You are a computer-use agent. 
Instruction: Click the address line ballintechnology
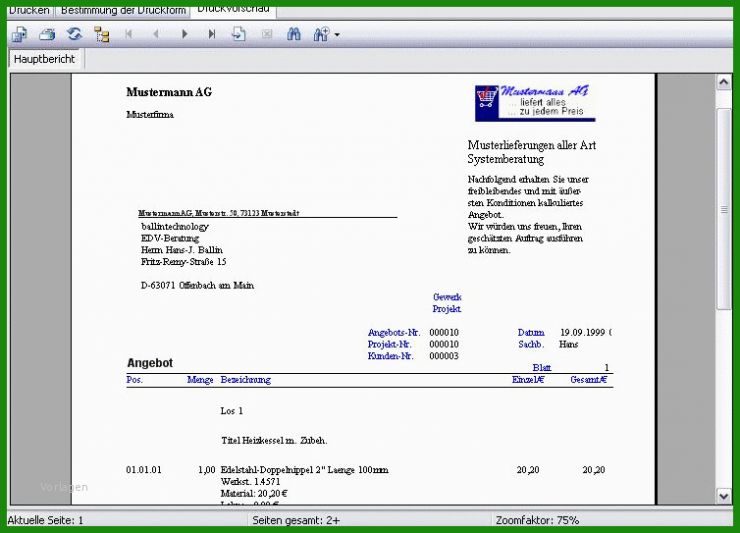pos(175,227)
